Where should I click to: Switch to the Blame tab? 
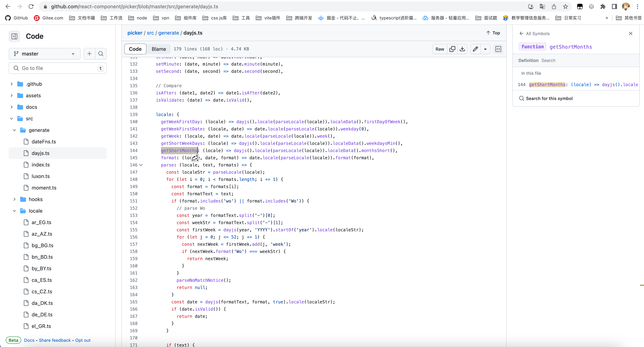click(158, 49)
